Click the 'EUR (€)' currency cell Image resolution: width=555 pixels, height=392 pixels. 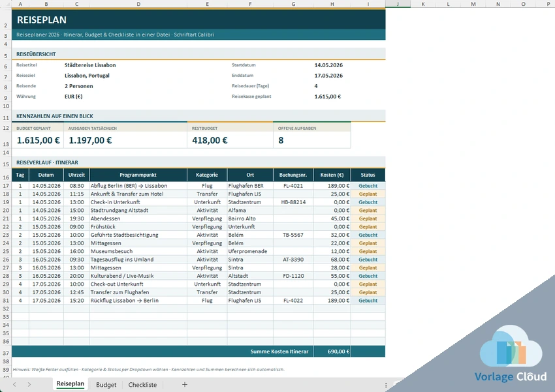point(74,97)
